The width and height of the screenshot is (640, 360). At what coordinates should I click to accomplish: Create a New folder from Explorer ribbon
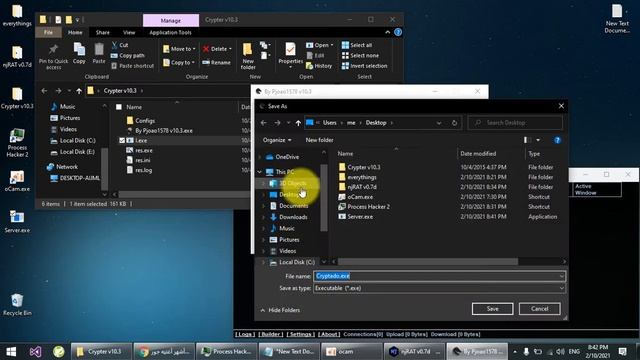point(248,56)
